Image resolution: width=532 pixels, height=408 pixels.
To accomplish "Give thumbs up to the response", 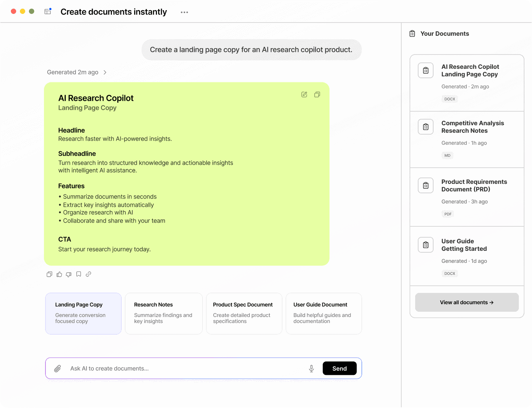I will (x=59, y=274).
